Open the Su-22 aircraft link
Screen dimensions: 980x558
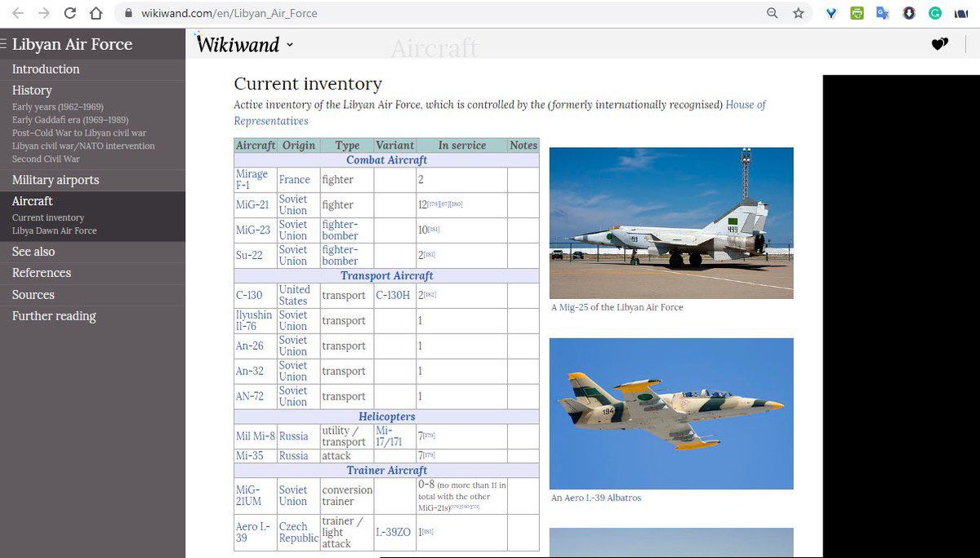[250, 256]
